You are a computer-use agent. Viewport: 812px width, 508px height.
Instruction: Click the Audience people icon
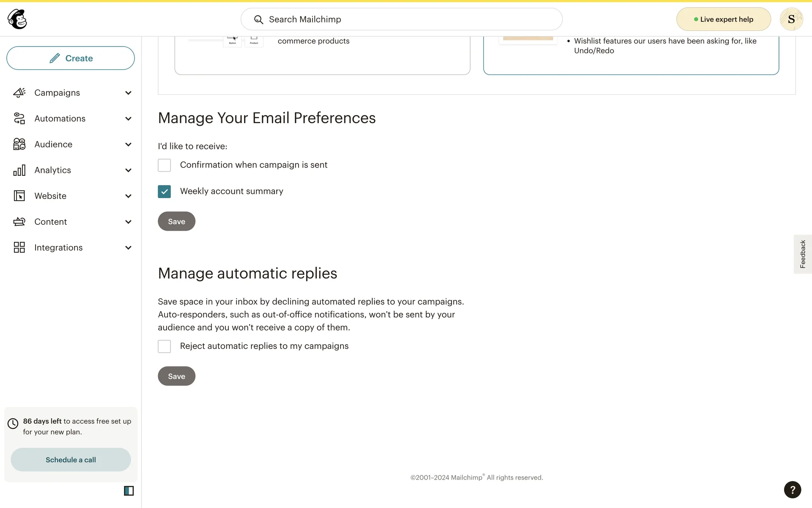(x=19, y=144)
